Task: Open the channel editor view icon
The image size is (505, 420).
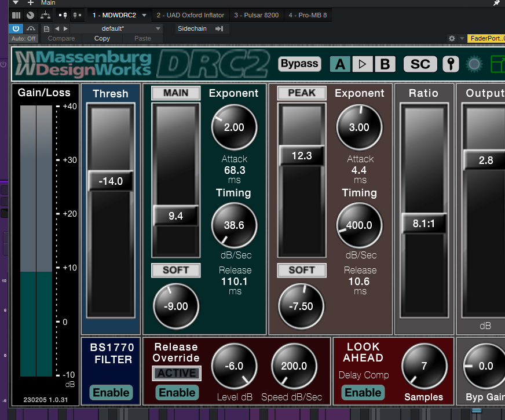Action: tap(16, 15)
